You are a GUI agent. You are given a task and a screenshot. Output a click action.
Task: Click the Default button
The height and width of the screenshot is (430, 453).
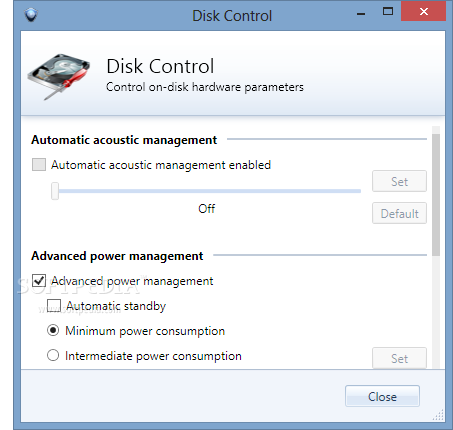coord(399,213)
